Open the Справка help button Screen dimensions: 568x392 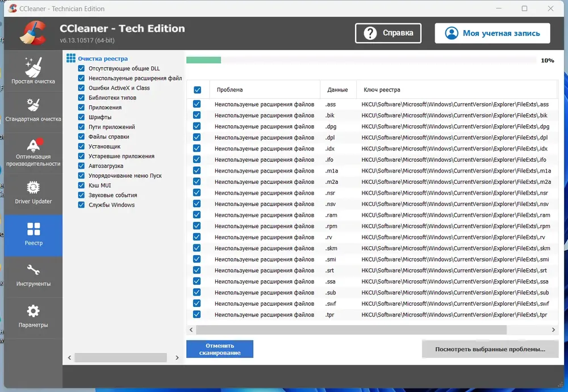point(388,33)
